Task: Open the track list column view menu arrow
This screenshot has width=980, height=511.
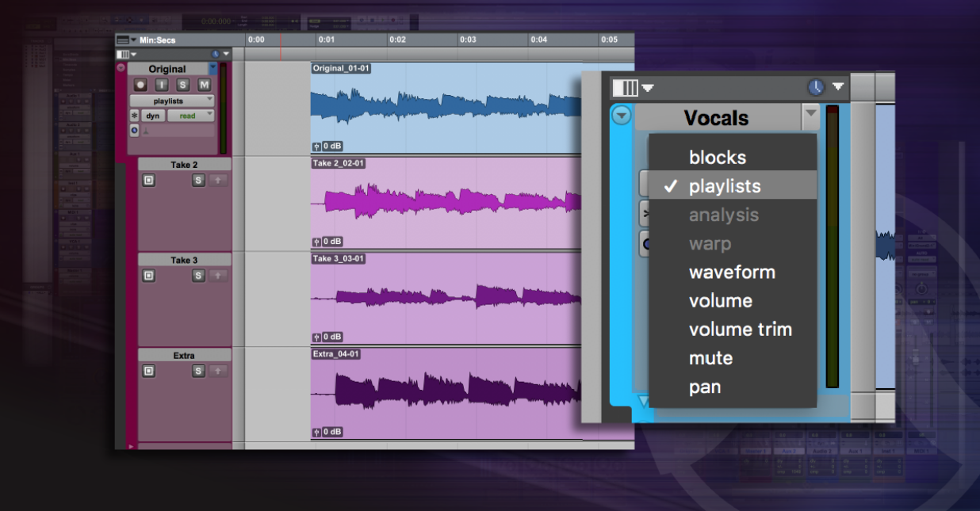Action: click(x=133, y=55)
